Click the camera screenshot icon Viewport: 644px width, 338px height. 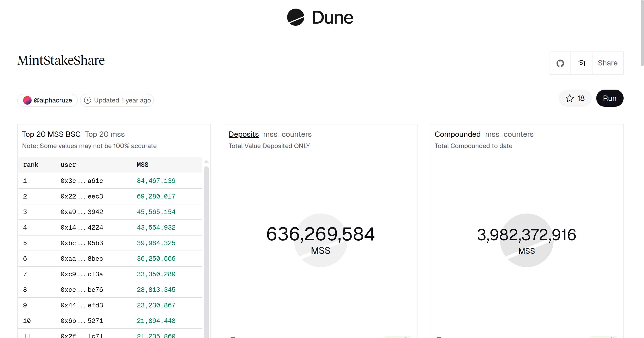(581, 63)
